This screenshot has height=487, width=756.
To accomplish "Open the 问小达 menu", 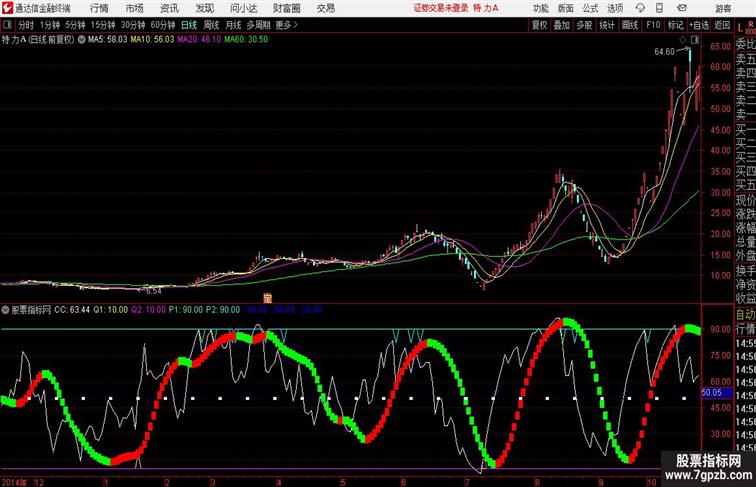I will tap(243, 8).
